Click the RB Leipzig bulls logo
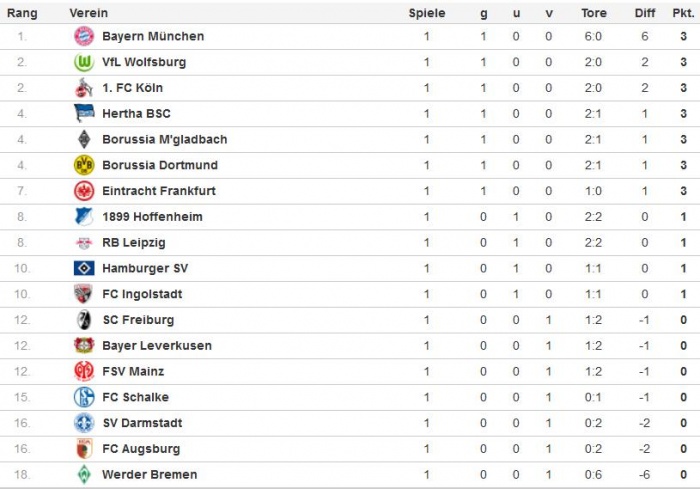Image resolution: width=700 pixels, height=489 pixels. coord(84,242)
